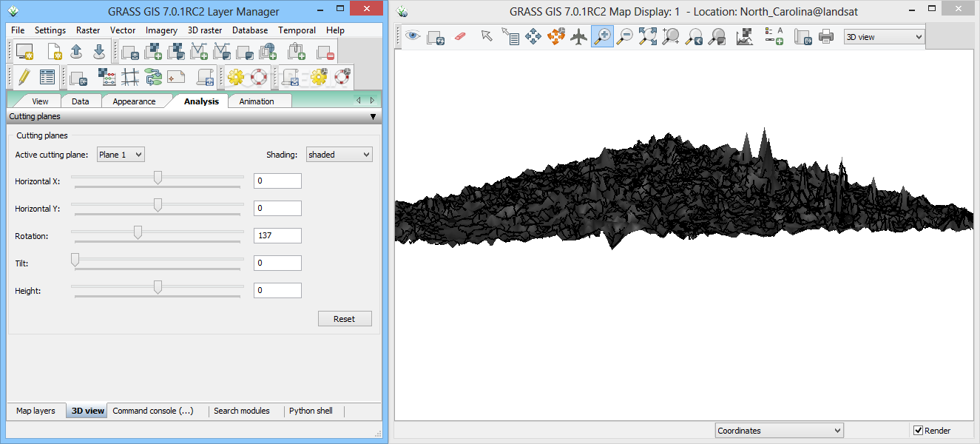Open the Raster menu
The width and height of the screenshot is (980, 444).
[88, 30]
